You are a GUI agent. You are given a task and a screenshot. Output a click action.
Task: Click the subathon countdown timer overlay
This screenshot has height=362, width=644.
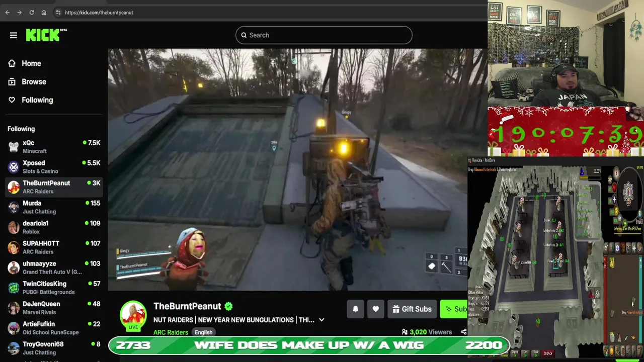[x=566, y=133]
